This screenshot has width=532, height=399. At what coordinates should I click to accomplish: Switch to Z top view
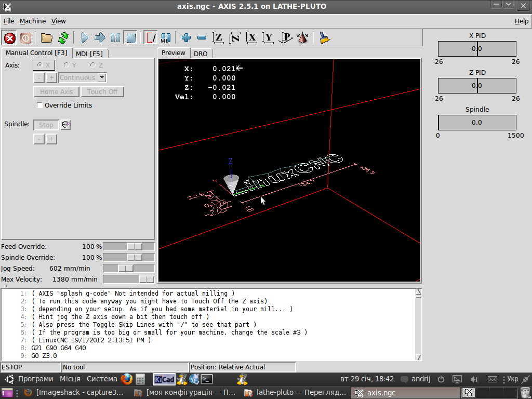(219, 38)
